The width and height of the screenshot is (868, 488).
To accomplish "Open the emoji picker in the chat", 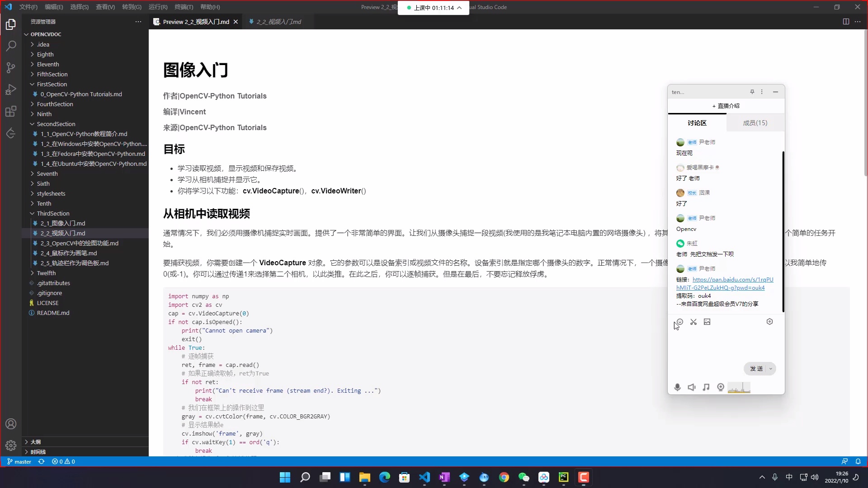I will pos(679,322).
